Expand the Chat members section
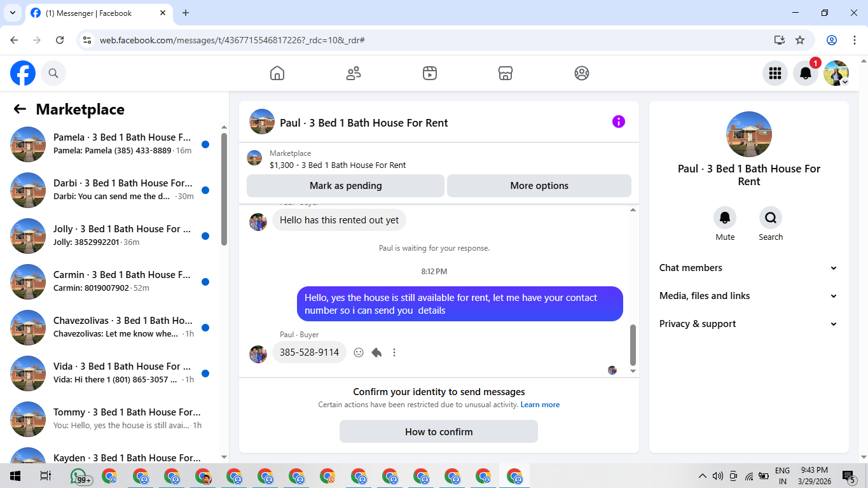 click(x=749, y=268)
